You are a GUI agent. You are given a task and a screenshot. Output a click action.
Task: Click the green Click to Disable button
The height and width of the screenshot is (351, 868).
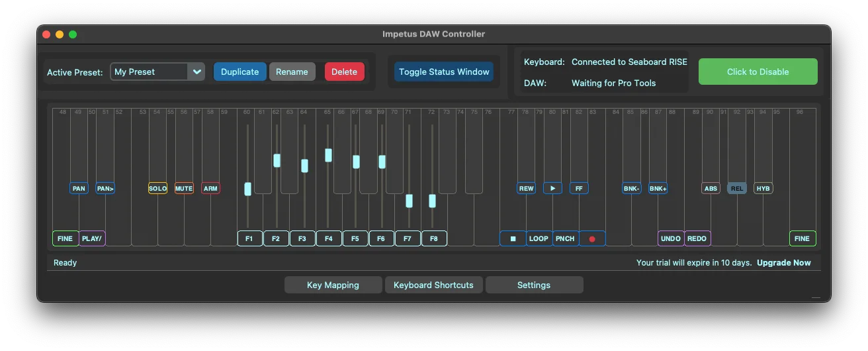click(758, 72)
